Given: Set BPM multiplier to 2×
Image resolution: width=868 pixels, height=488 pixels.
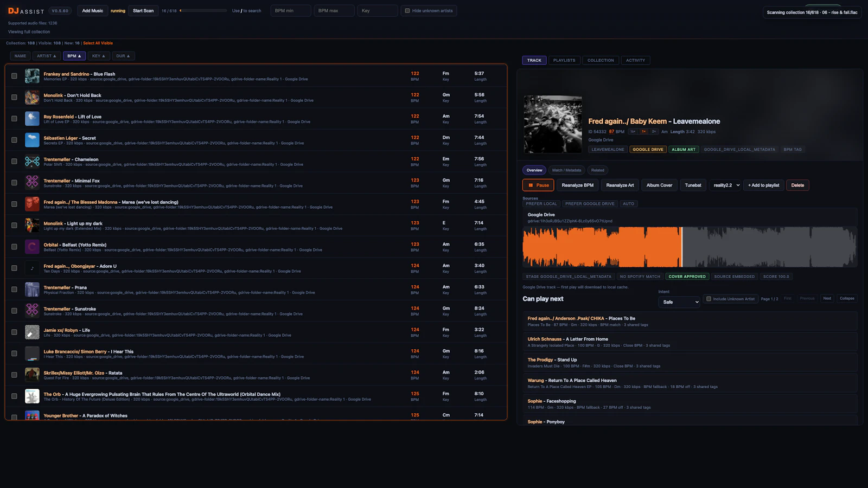Looking at the screenshot, I should [x=654, y=132].
